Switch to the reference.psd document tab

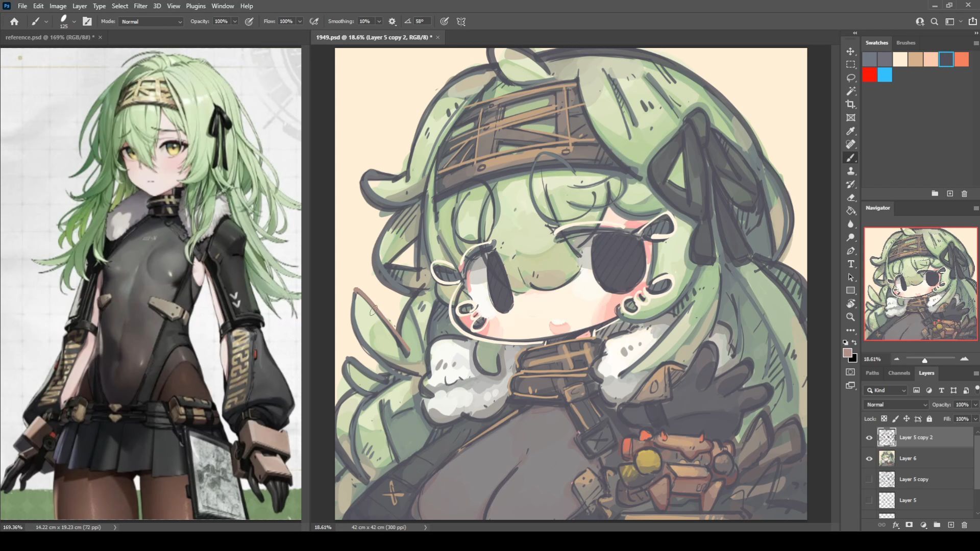[x=50, y=37]
